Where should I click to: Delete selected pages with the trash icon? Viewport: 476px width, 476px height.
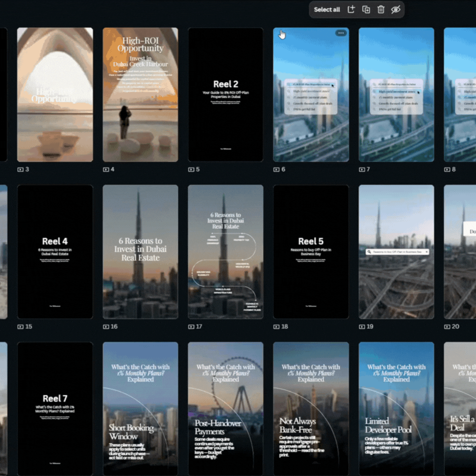(381, 10)
